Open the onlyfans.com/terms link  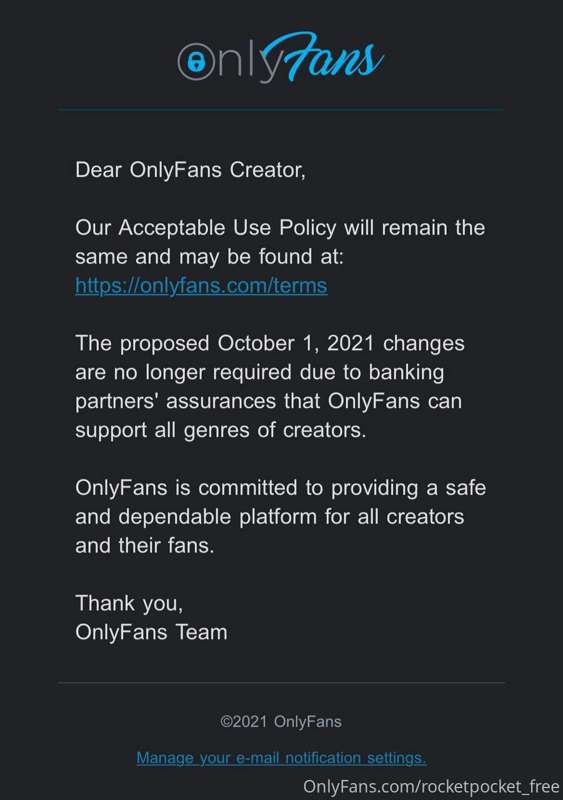pyautogui.click(x=201, y=285)
